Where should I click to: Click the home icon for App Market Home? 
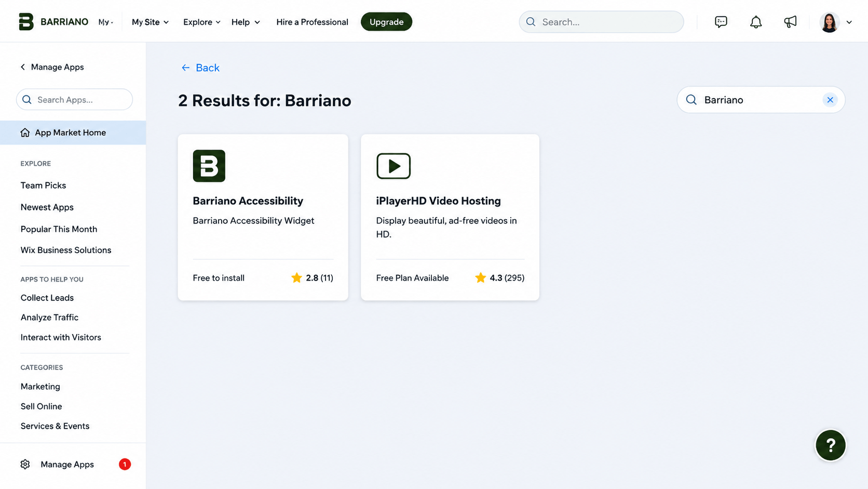25,133
